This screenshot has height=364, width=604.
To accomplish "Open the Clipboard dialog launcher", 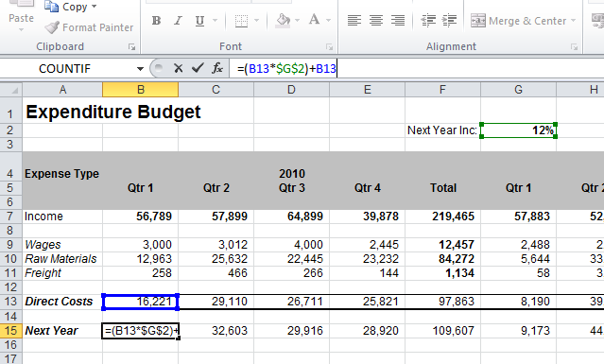I will [131, 47].
